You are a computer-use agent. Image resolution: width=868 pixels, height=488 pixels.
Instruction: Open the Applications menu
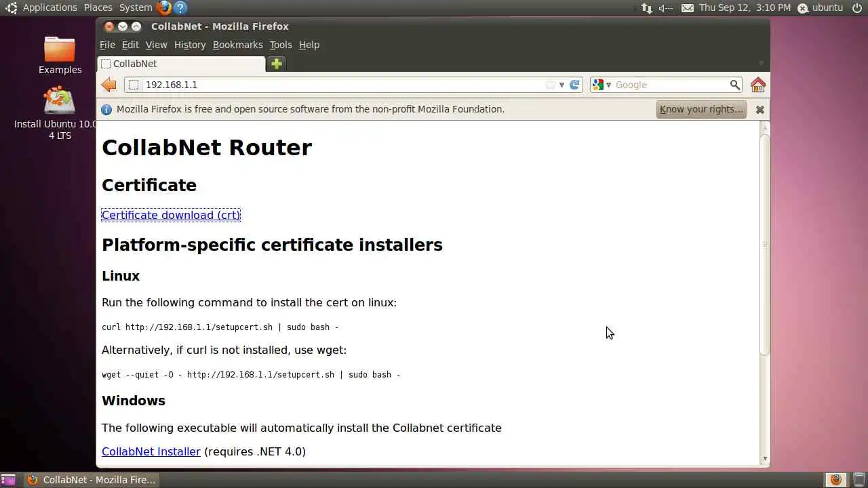(x=50, y=8)
